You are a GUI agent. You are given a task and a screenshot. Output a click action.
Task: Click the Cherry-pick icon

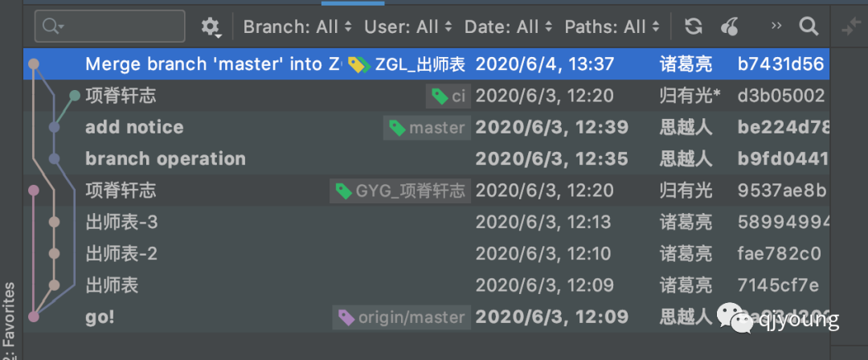click(729, 27)
